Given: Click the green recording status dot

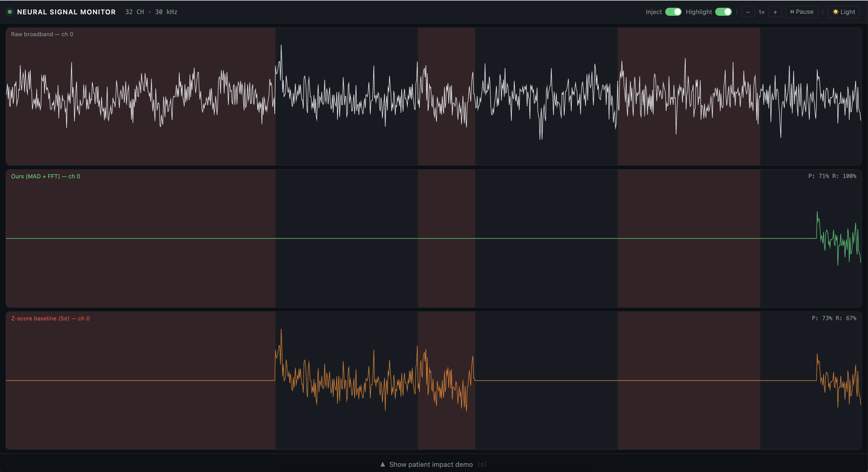Looking at the screenshot, I should 10,12.
